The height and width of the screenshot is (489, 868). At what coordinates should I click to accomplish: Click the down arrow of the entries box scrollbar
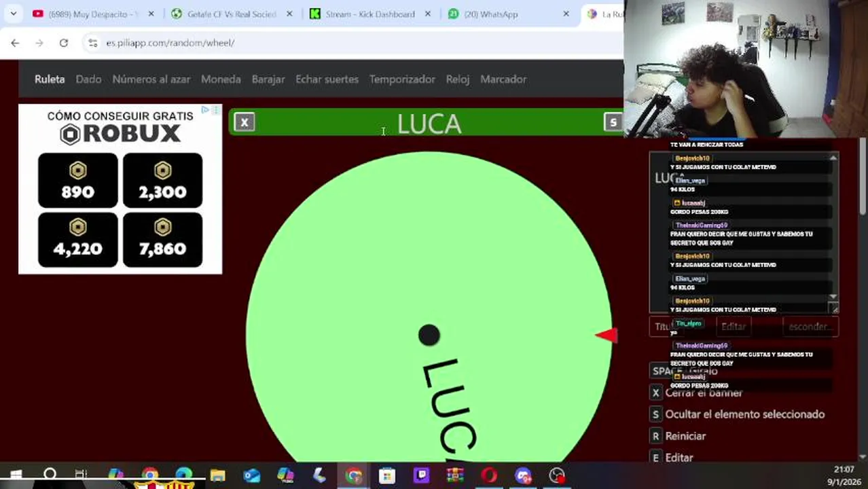pos(833,297)
